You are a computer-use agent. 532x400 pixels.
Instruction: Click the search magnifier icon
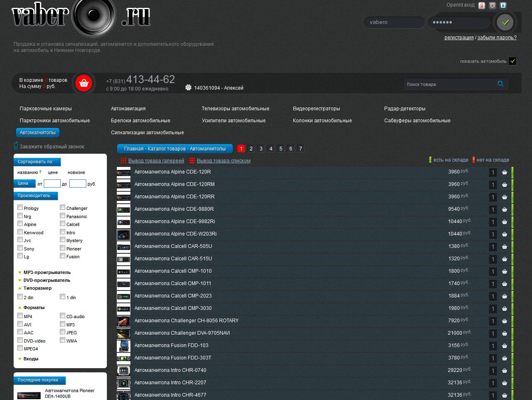(x=501, y=84)
